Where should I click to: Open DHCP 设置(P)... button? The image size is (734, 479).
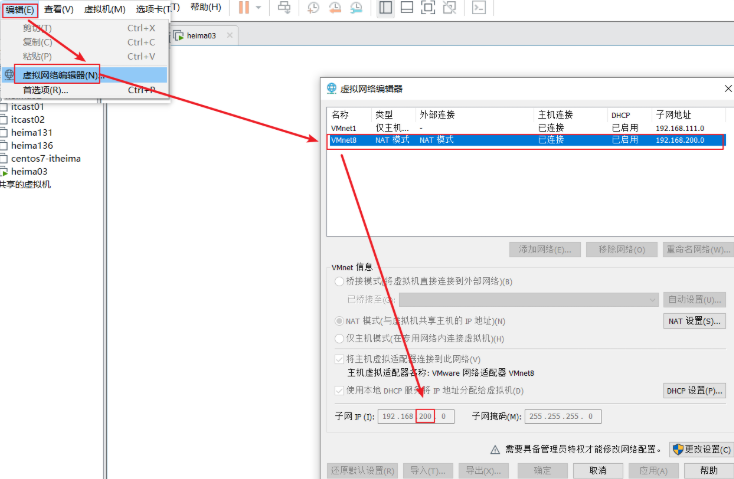pos(695,391)
